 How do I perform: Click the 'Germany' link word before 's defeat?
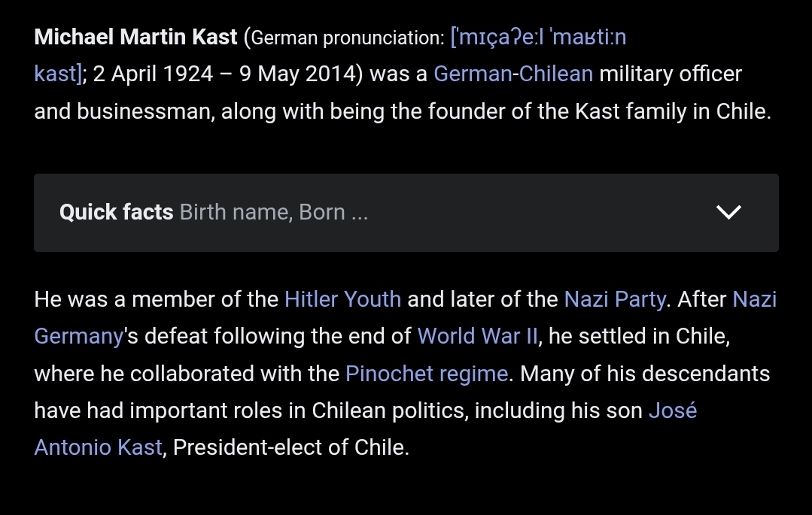point(78,336)
